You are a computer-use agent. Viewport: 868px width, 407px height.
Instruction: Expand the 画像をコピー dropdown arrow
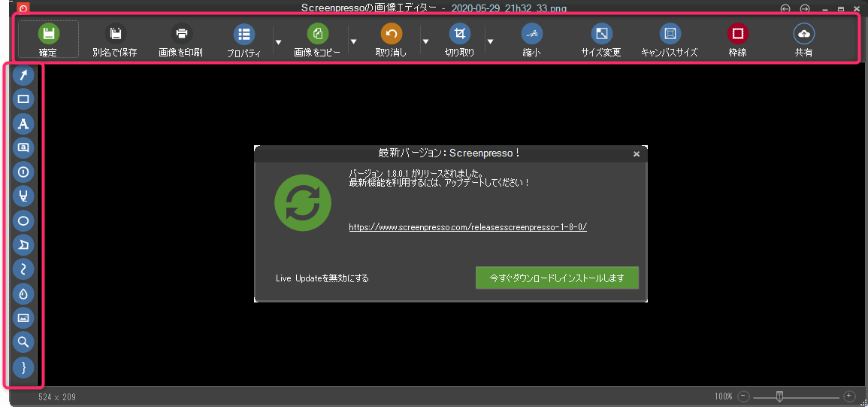coord(353,42)
